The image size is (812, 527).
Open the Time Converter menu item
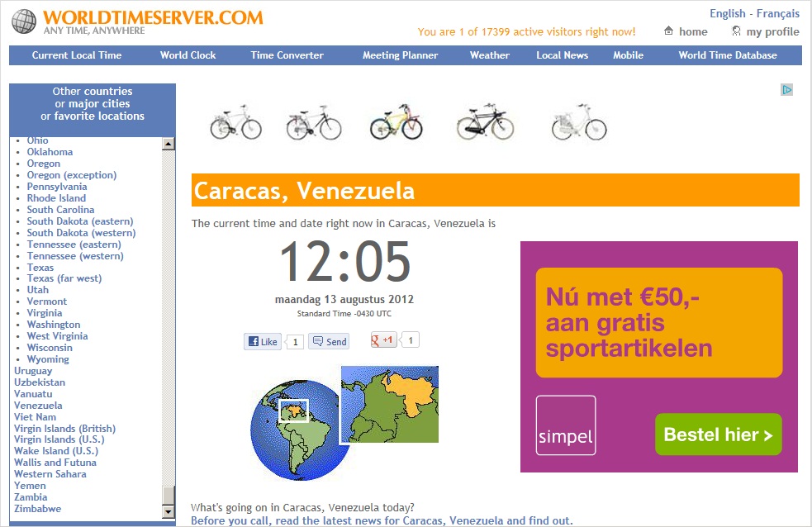(x=287, y=55)
